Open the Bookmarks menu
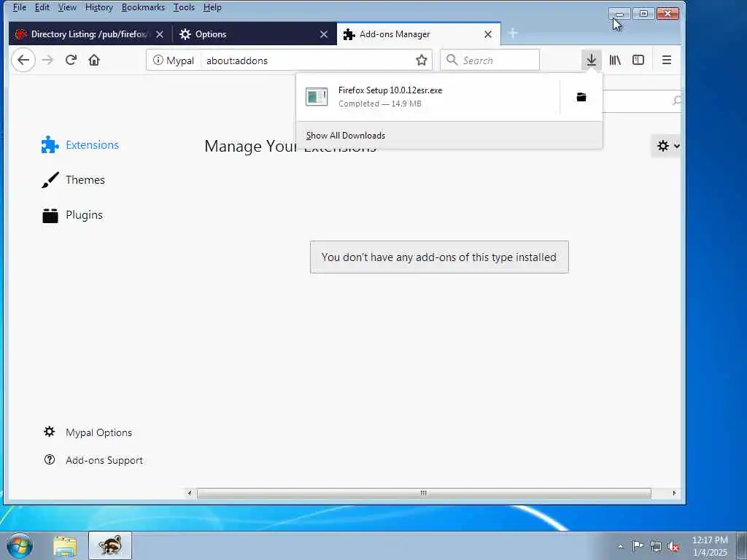The image size is (747, 560). 143,7
